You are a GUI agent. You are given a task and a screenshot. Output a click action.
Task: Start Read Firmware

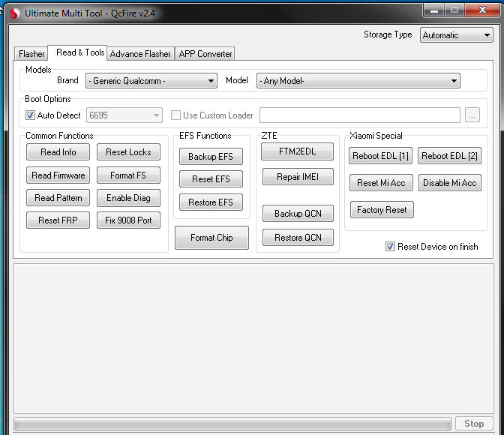click(x=58, y=175)
